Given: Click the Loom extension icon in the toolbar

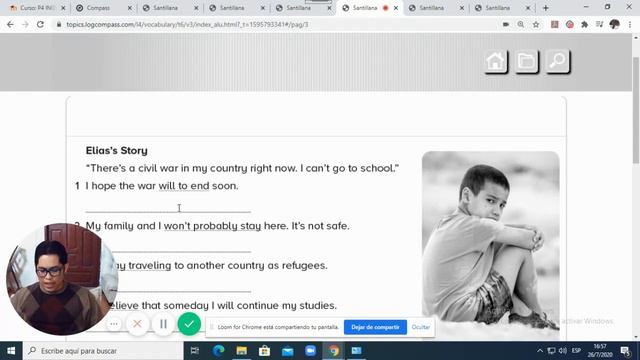Looking at the screenshot, I should point(570,24).
